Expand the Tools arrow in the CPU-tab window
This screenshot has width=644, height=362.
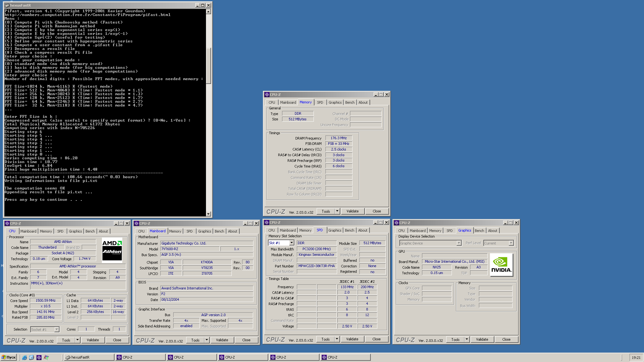coord(77,340)
